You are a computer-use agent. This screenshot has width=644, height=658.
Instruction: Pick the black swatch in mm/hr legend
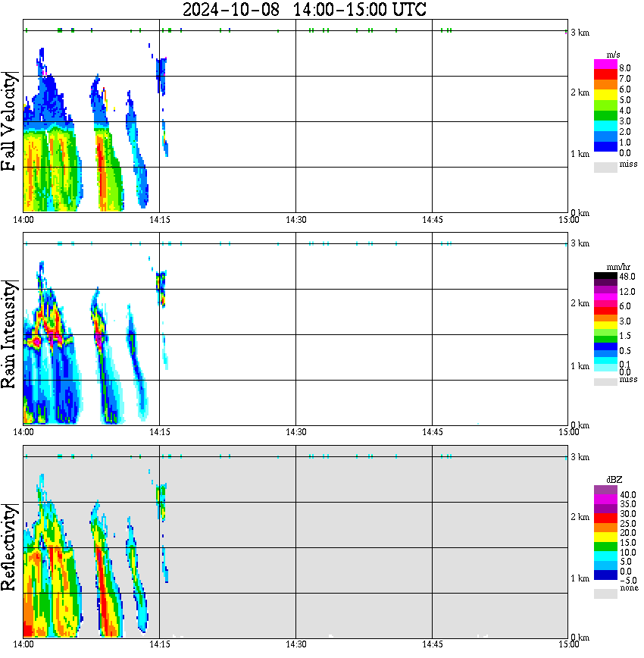605,276
